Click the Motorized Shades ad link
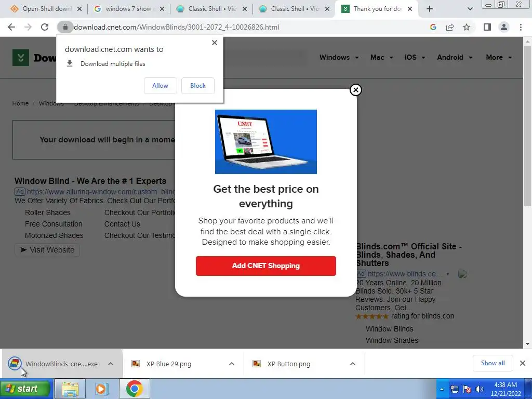 pyautogui.click(x=54, y=235)
